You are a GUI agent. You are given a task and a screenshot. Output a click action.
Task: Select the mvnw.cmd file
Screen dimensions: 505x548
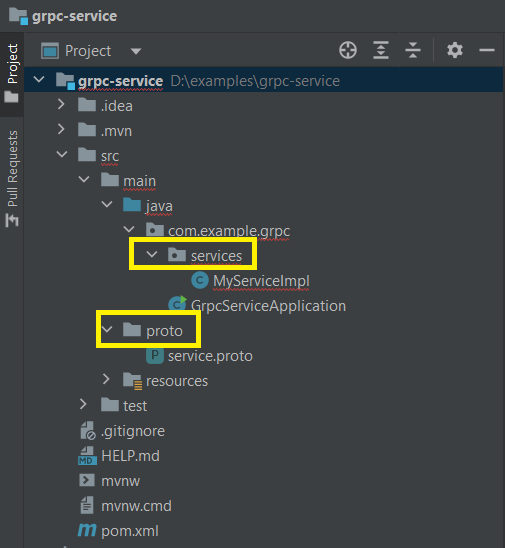tap(126, 506)
